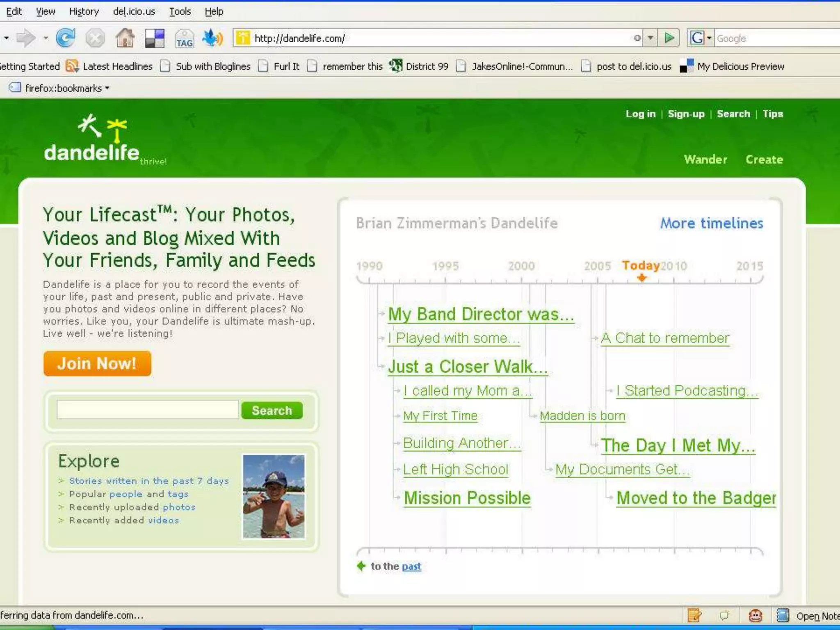Click the green Go arrow button

tap(669, 38)
